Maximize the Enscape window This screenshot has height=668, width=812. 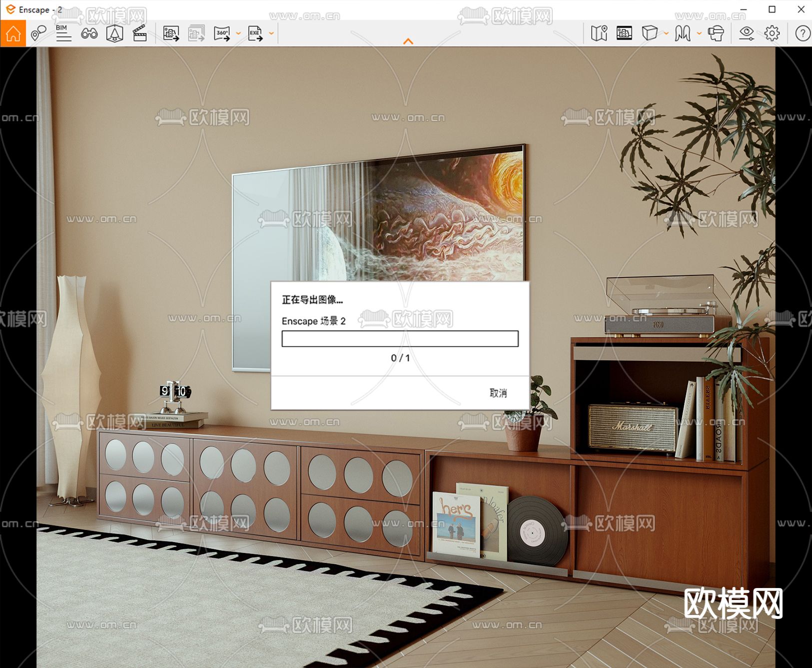click(x=772, y=9)
